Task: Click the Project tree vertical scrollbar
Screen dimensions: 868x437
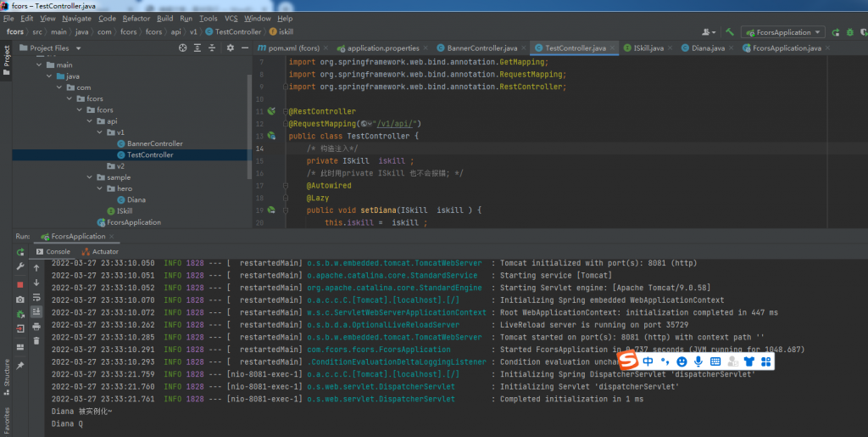Action: pyautogui.click(x=249, y=127)
